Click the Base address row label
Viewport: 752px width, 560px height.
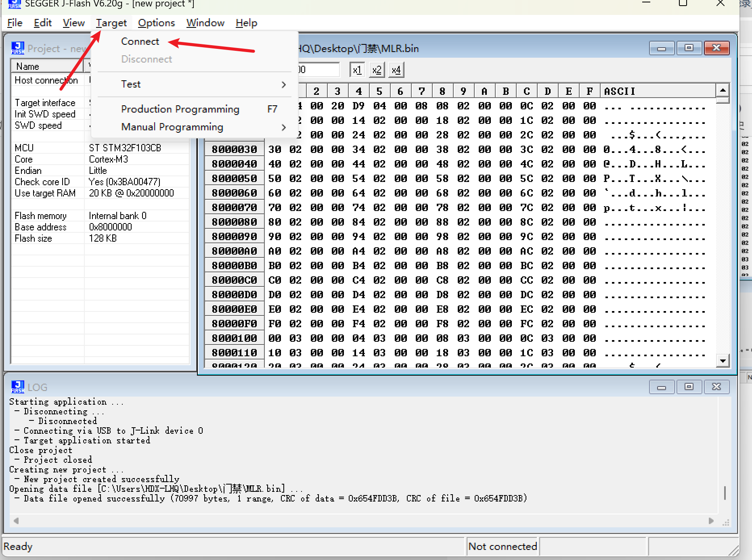[40, 227]
